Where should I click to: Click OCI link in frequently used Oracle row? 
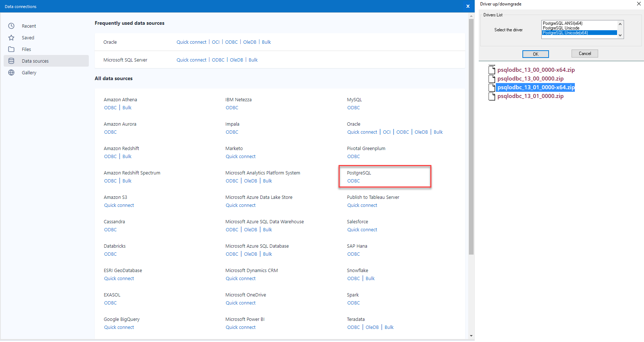[x=216, y=42]
